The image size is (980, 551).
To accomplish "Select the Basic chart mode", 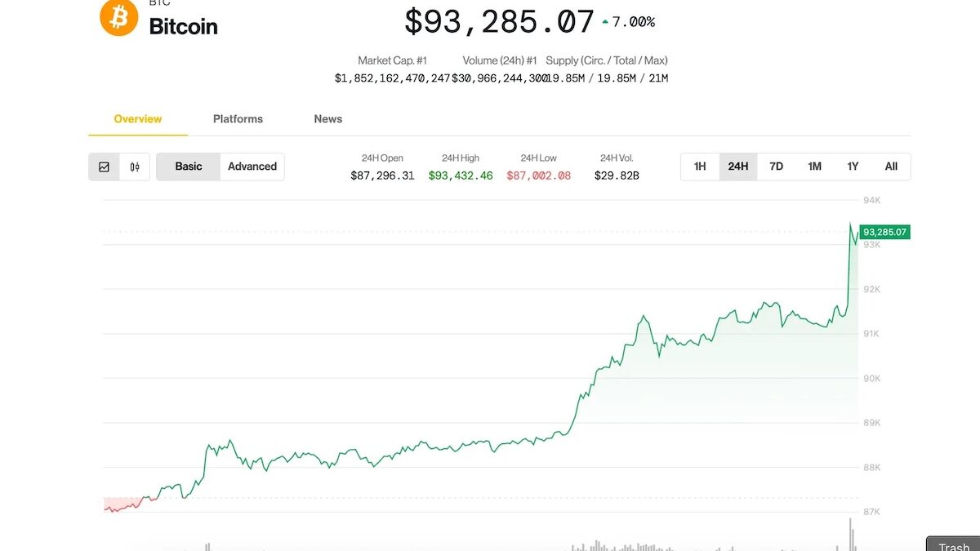I will [189, 167].
